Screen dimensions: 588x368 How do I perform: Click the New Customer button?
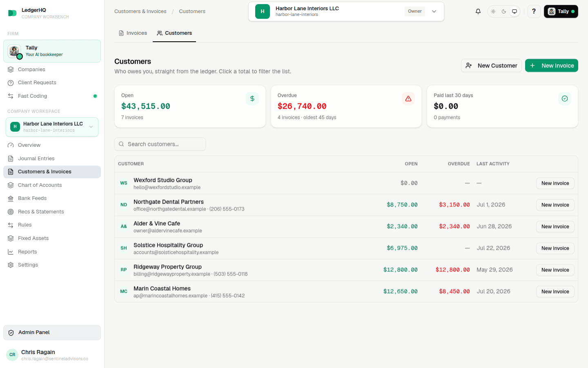click(491, 65)
